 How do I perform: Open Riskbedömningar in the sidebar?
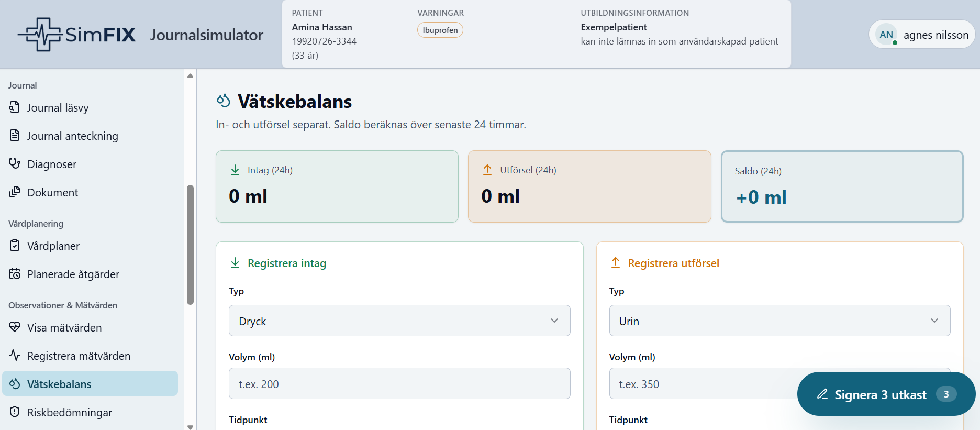[90, 412]
